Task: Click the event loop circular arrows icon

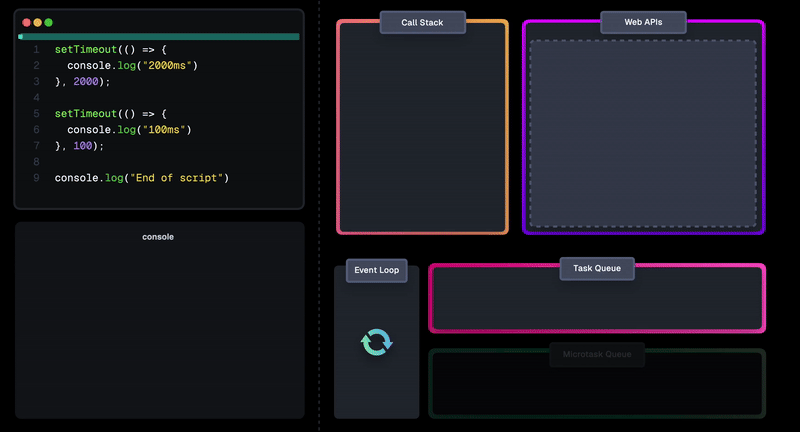Action: (x=377, y=342)
